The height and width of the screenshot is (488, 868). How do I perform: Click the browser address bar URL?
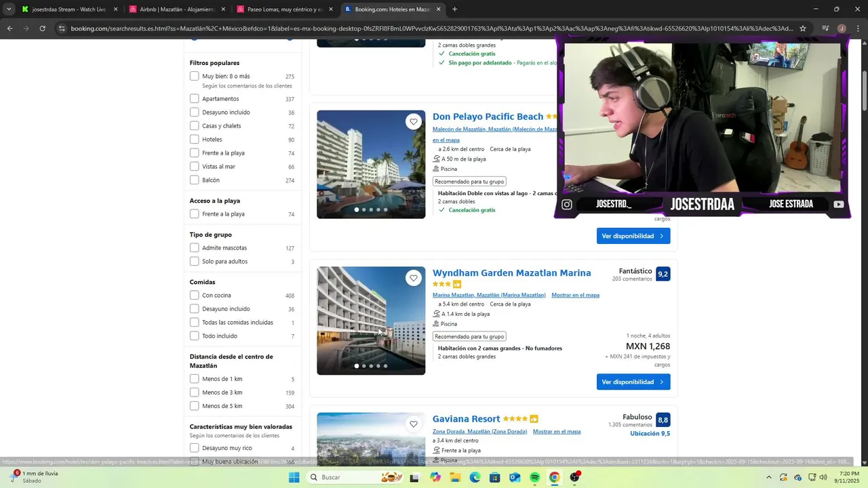431,28
